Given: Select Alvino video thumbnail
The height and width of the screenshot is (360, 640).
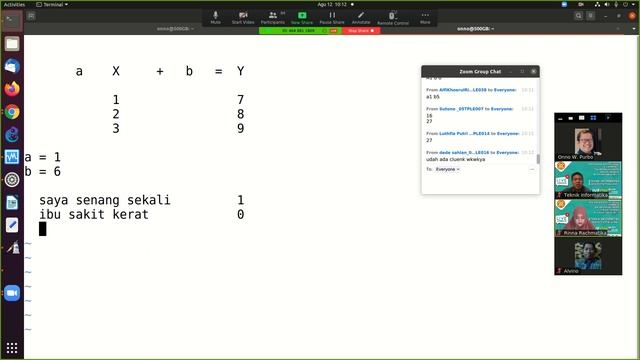Looking at the screenshot, I should 588,256.
